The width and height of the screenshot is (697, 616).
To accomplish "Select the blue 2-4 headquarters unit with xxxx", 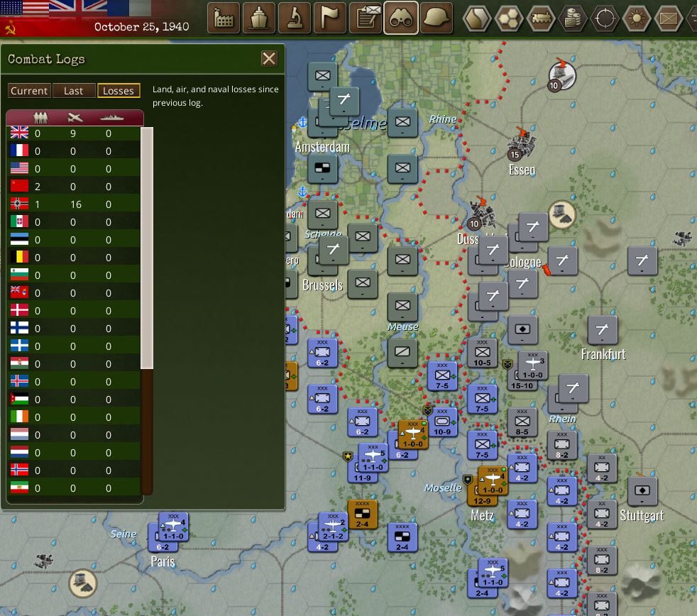I will point(402,537).
